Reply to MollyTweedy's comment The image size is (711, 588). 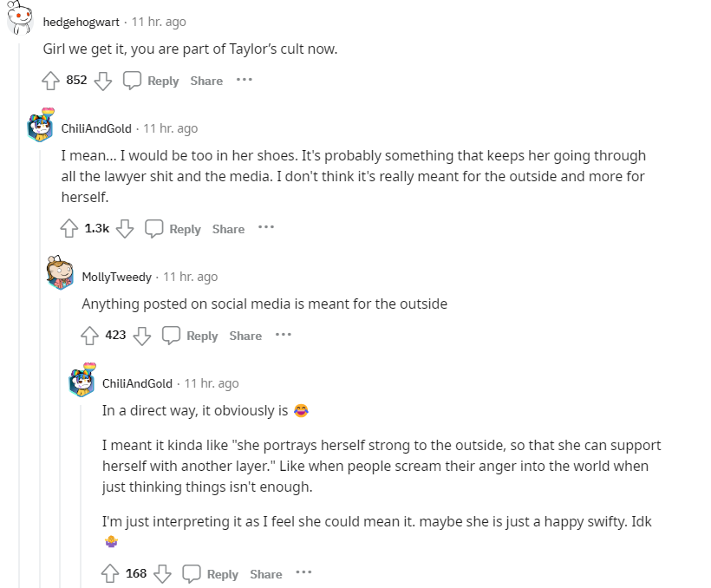191,336
